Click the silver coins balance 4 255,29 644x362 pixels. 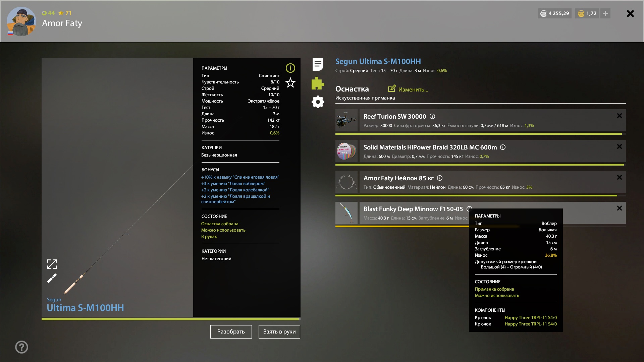pyautogui.click(x=554, y=13)
